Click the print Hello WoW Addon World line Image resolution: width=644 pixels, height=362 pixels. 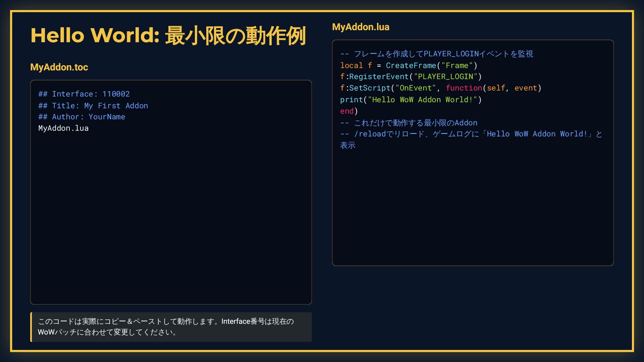click(411, 100)
